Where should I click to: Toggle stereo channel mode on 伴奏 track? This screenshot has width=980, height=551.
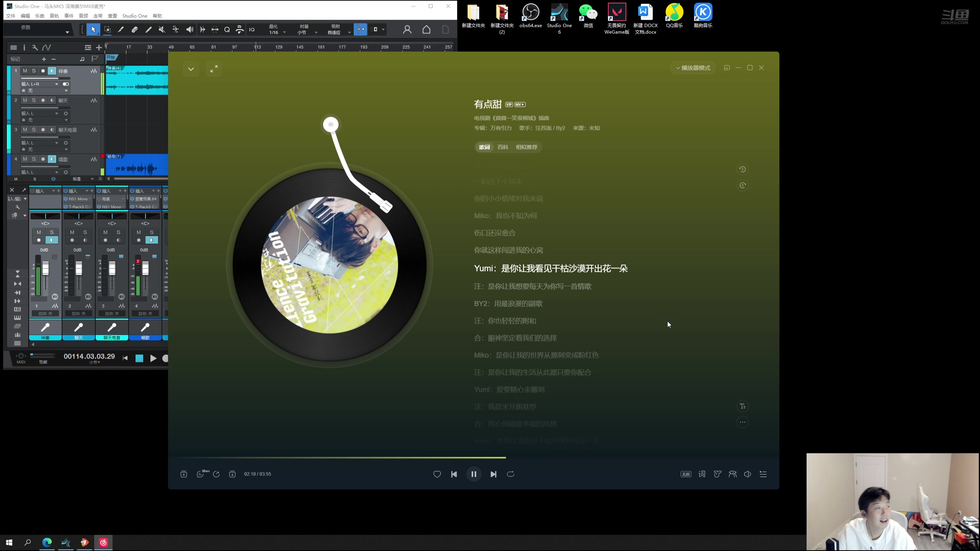click(66, 84)
